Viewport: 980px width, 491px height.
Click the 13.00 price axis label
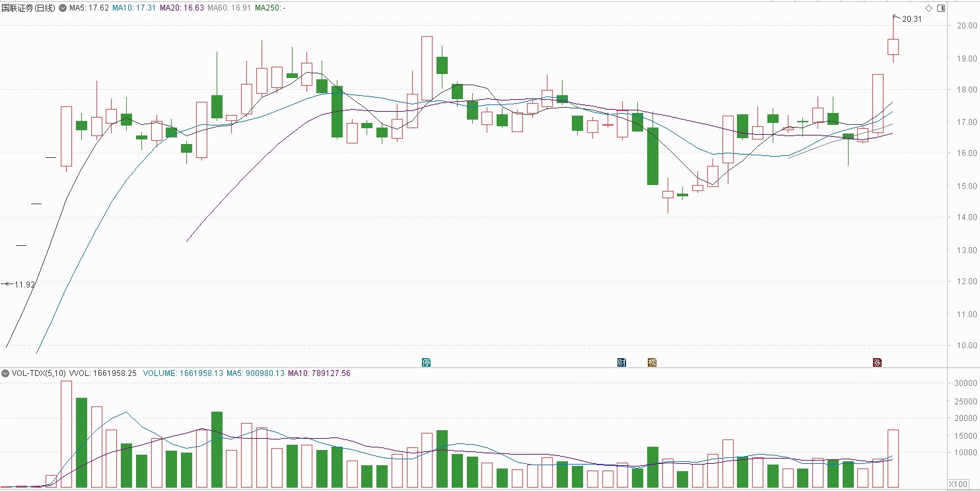click(967, 250)
